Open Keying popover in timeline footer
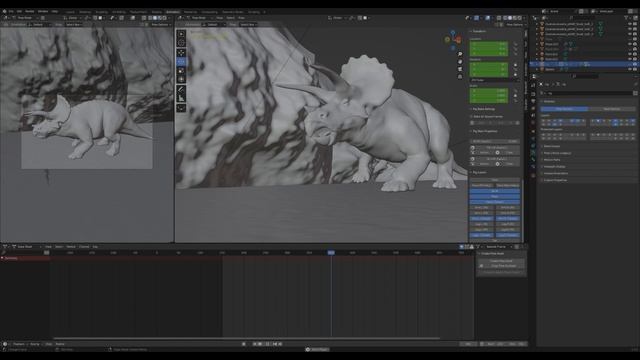The image size is (640, 360). [x=35, y=344]
